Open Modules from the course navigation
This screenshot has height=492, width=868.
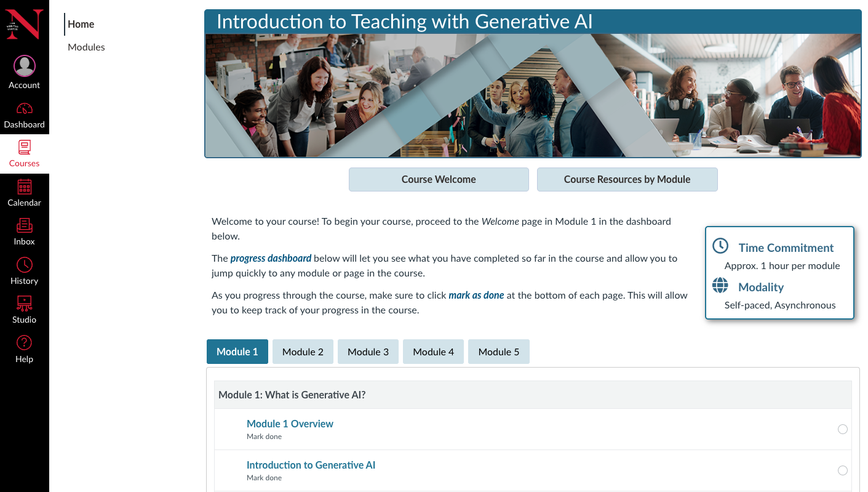tap(86, 47)
